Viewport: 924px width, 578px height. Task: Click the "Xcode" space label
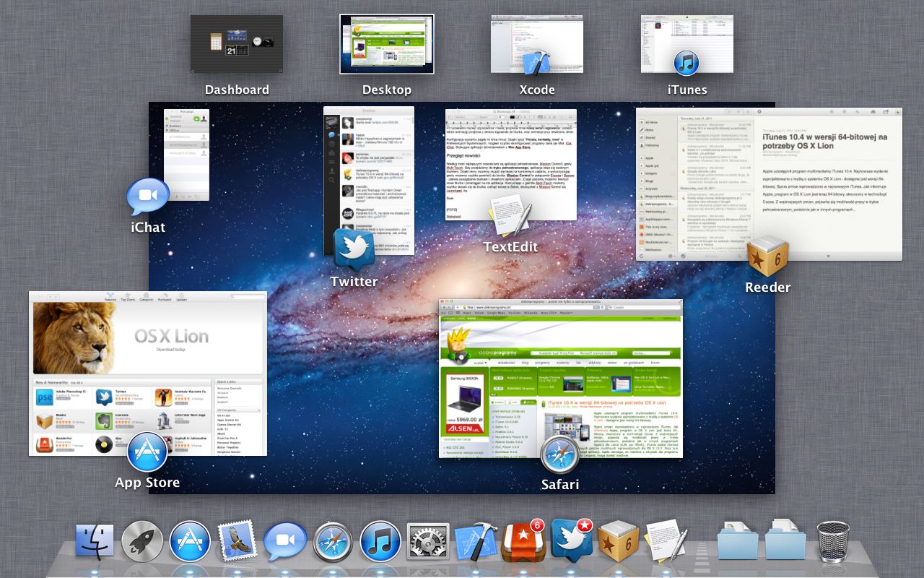click(537, 90)
